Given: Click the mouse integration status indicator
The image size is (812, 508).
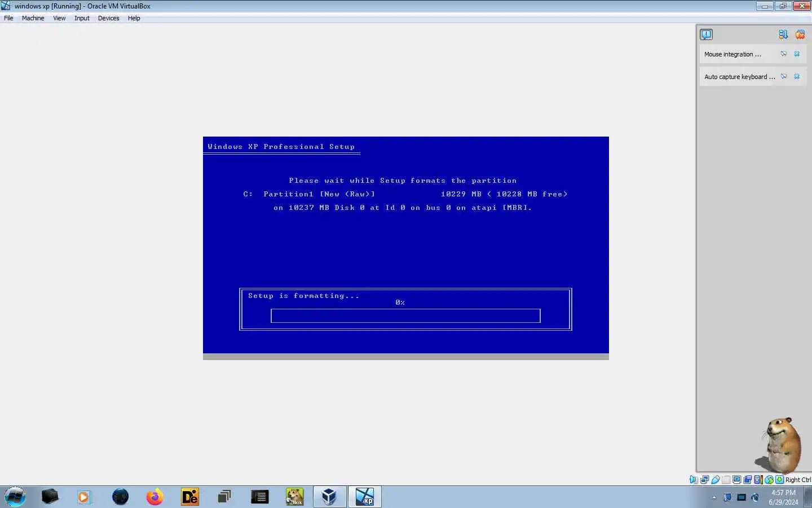Looking at the screenshot, I should [769, 480].
